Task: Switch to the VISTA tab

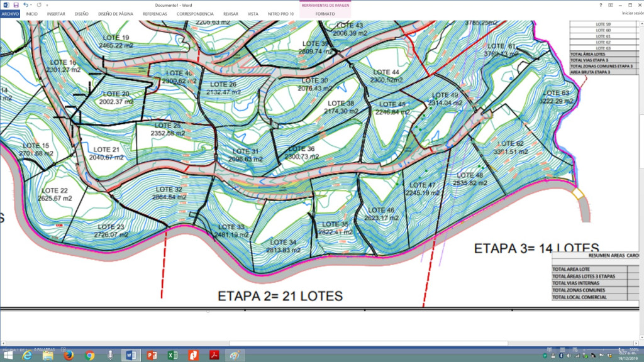Action: 253,14
